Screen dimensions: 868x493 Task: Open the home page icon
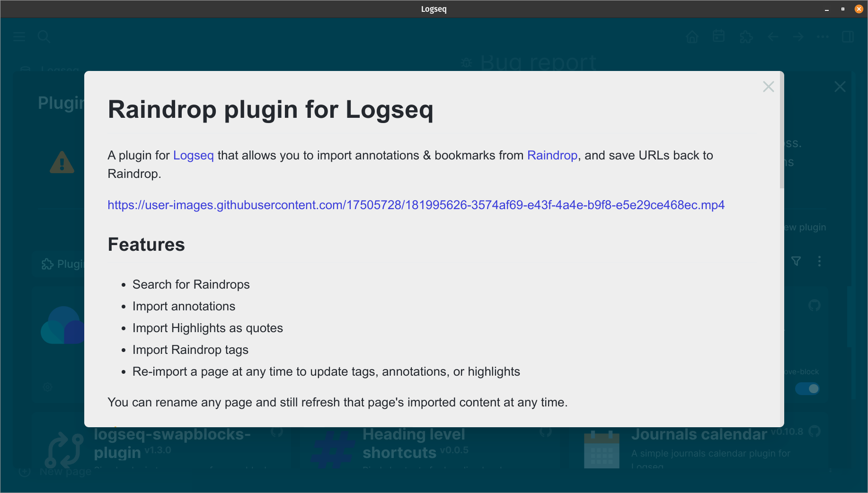(692, 37)
